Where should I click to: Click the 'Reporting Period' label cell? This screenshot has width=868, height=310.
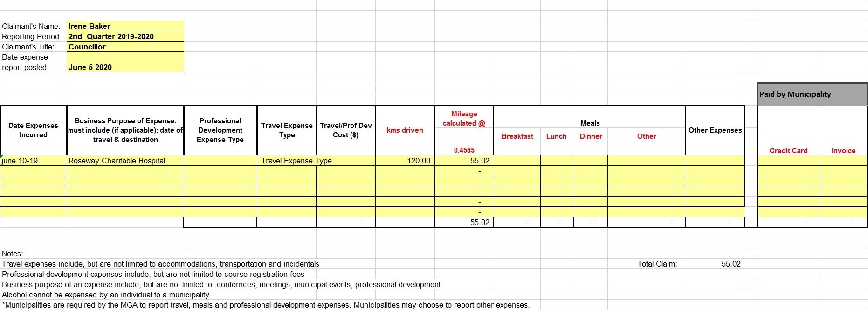[x=34, y=36]
